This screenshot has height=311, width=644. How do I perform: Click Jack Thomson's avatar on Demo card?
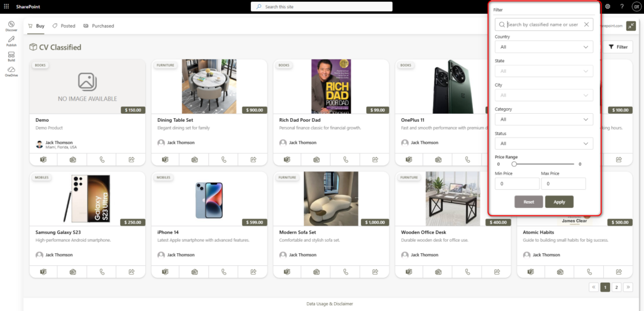click(40, 144)
